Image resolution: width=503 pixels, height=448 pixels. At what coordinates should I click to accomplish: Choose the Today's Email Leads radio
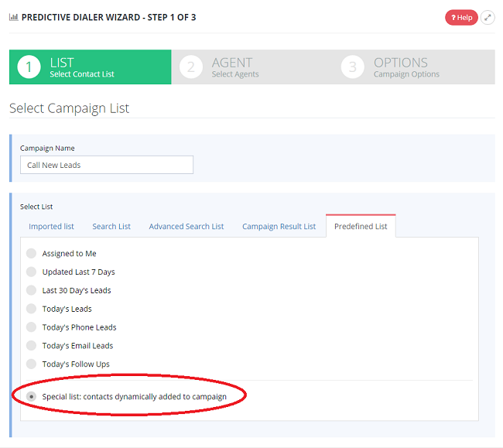coord(31,345)
